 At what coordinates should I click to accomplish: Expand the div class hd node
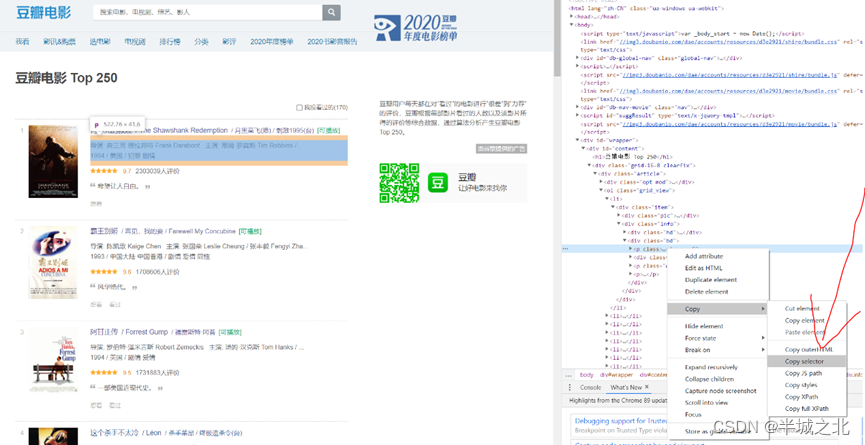[x=625, y=232]
